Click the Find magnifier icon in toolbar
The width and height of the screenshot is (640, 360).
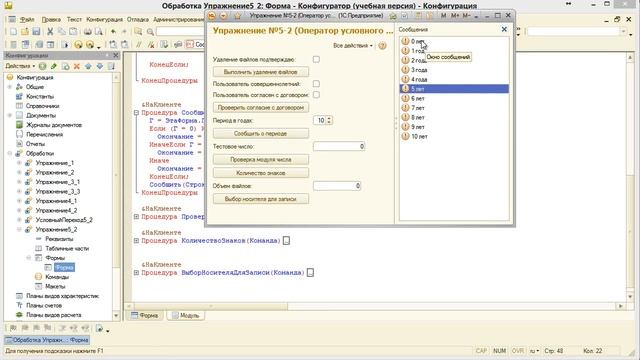[x=151, y=31]
